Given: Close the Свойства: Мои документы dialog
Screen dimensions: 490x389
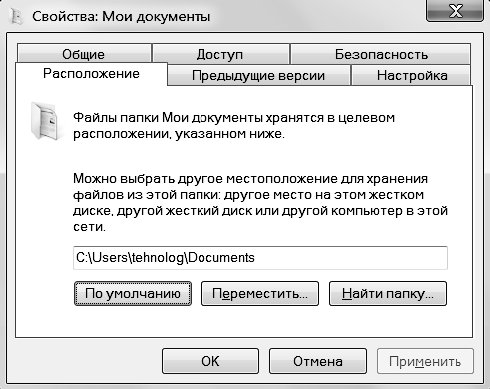Looking at the screenshot, I should pyautogui.click(x=455, y=11).
